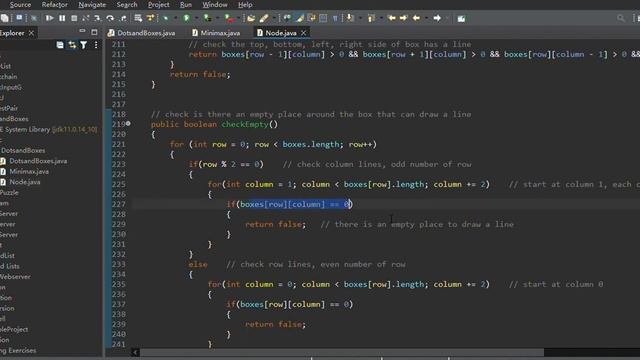Click the Coverage run icon

tap(207, 18)
